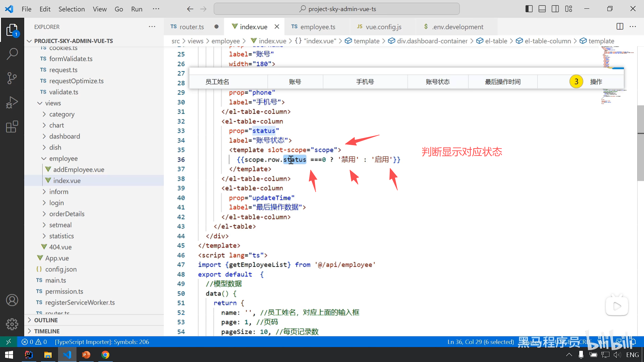
Task: Toggle the Secondary Side Bar visibility
Action: pos(555,9)
